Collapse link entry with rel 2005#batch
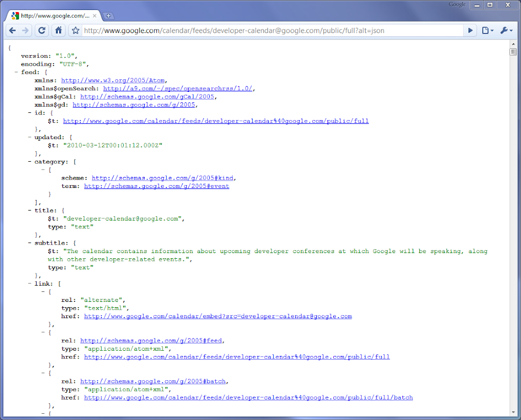This screenshot has height=420, width=521. [x=43, y=373]
